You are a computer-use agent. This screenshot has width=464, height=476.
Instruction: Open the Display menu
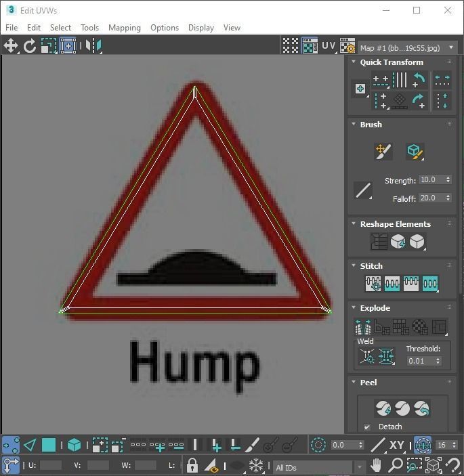click(201, 28)
